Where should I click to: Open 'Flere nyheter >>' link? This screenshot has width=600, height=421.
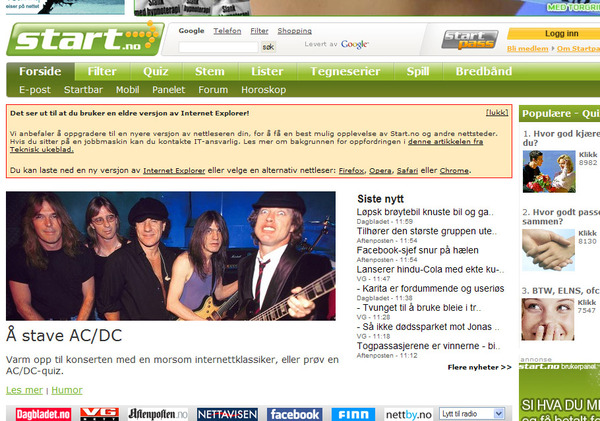click(x=479, y=367)
